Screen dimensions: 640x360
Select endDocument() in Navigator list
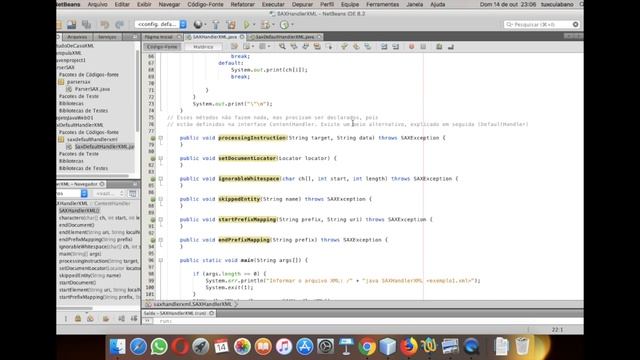pos(76,225)
